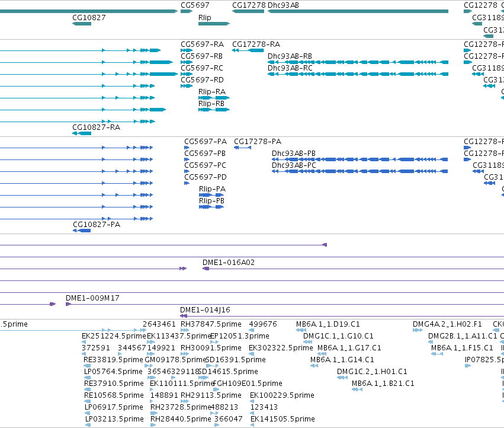Click BAC clone label DME1-014J16
This screenshot has width=504, height=428.
[205, 310]
